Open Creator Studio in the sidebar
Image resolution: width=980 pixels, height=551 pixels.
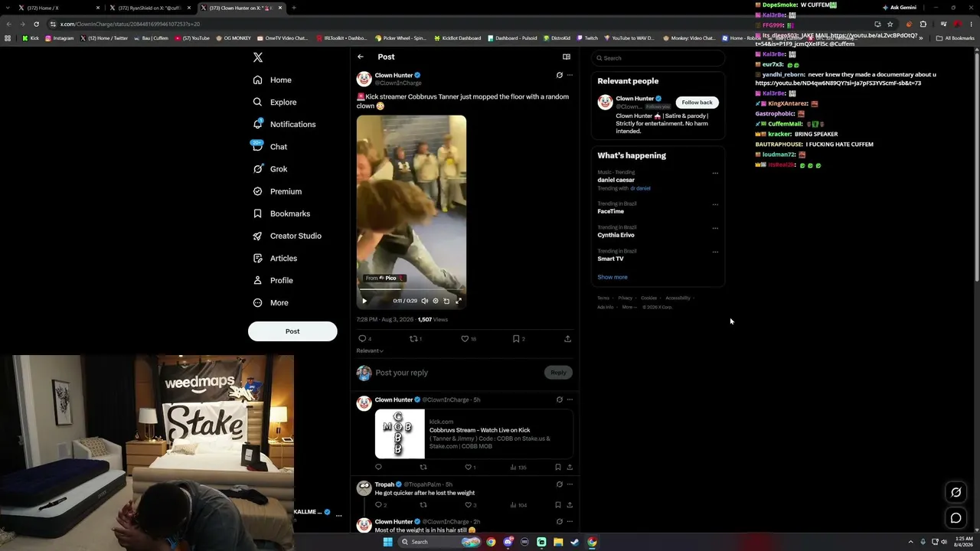point(286,236)
